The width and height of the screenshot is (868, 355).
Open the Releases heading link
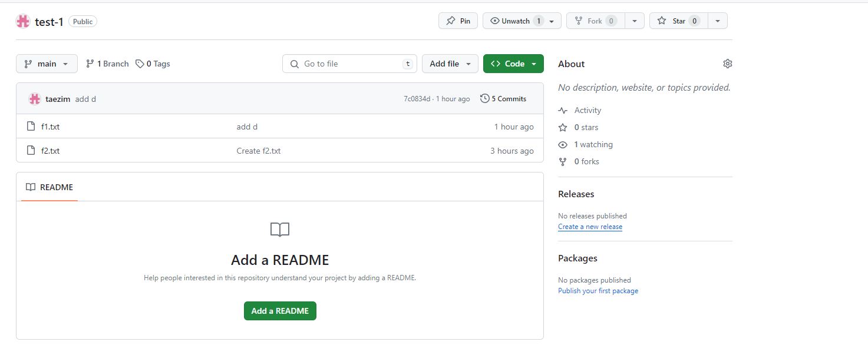[x=576, y=194]
